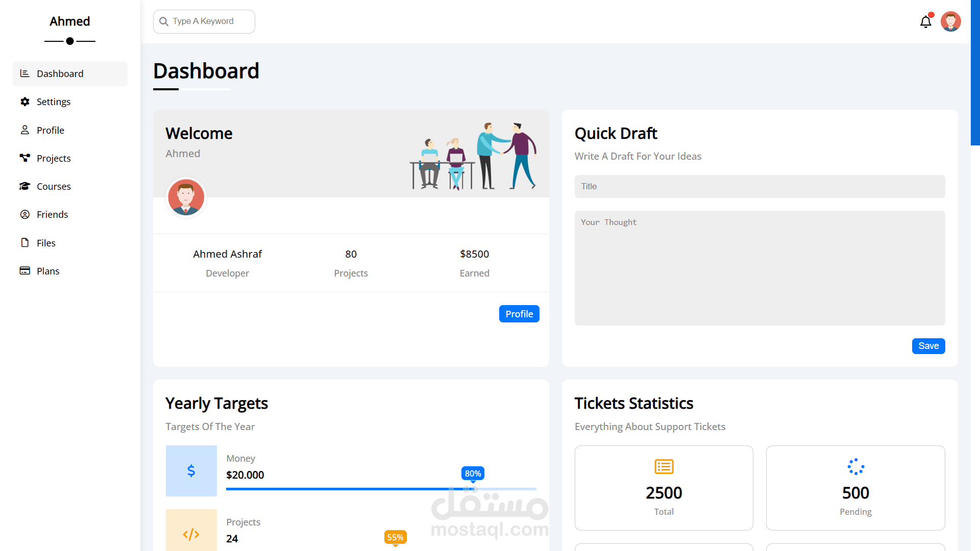This screenshot has height=551, width=980.
Task: Go to the Friends sidebar item
Action: click(52, 214)
